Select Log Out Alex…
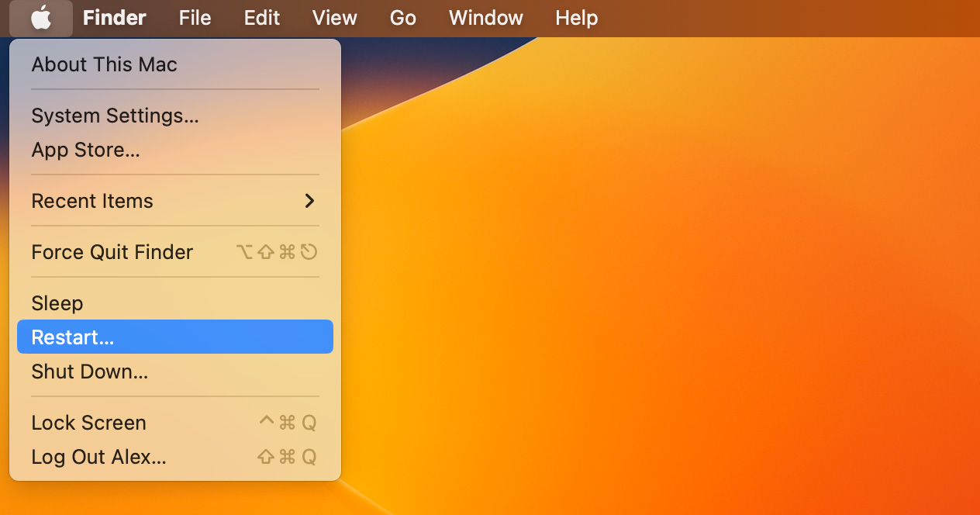Image resolution: width=980 pixels, height=515 pixels. [175, 457]
